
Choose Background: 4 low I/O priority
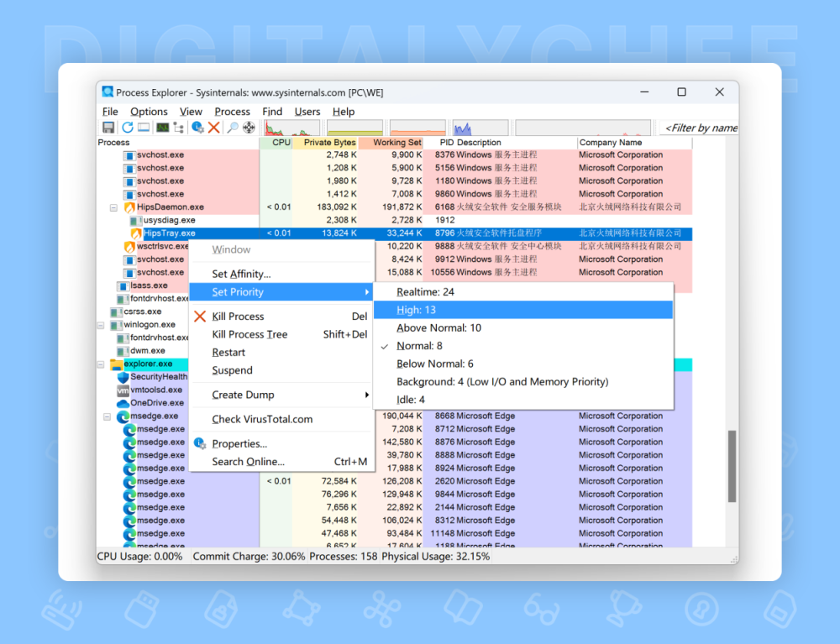coord(522,382)
